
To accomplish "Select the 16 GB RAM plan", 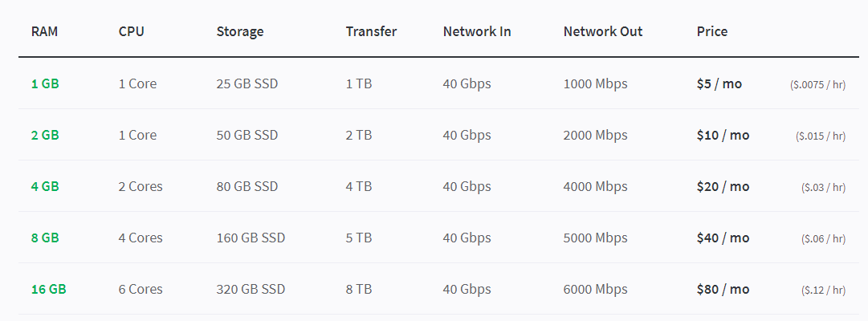I will (49, 290).
